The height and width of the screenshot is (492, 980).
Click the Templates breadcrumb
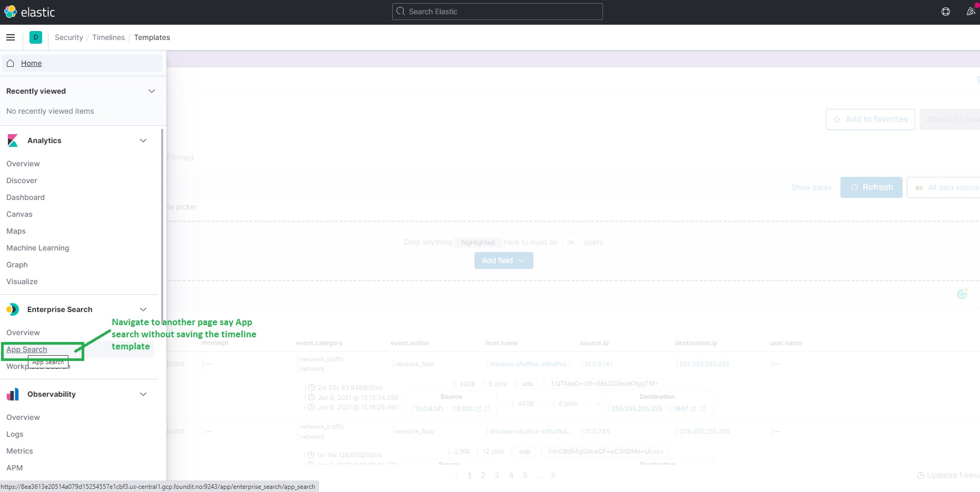pos(152,37)
